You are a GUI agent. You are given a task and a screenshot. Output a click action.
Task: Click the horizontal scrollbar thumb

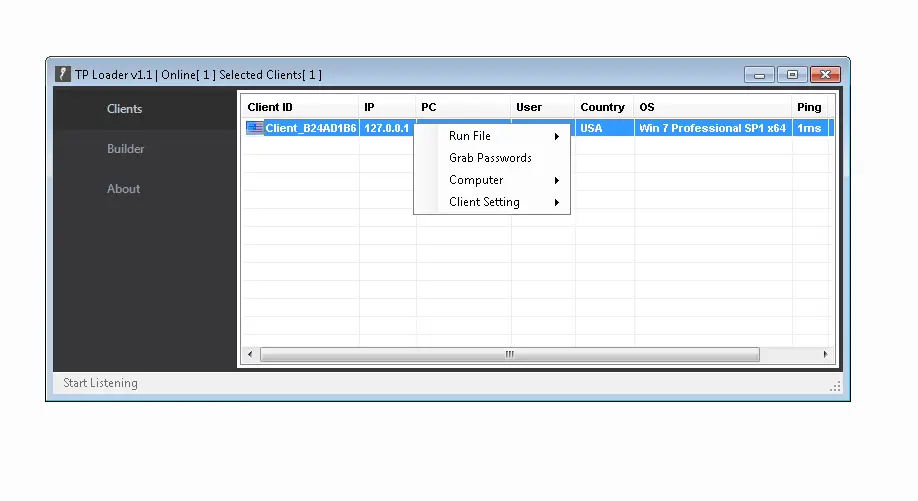tap(509, 354)
